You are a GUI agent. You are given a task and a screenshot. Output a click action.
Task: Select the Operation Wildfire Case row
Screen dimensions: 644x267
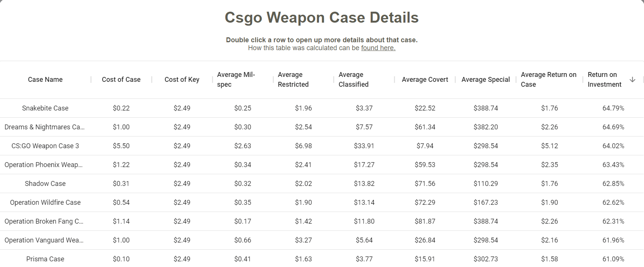322,203
